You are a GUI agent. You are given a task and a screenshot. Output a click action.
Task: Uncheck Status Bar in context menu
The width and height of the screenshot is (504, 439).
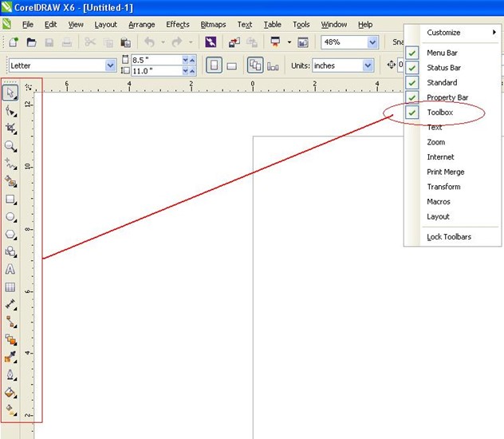click(412, 68)
